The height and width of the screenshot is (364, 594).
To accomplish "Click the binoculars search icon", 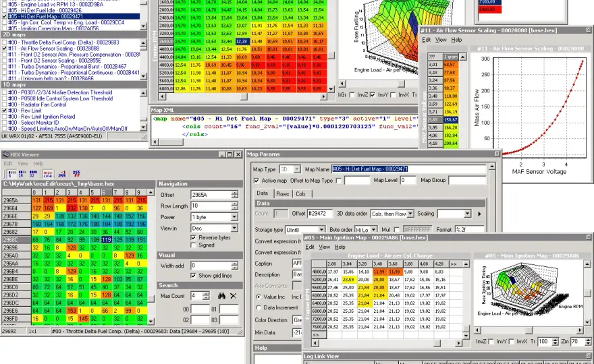I will [221, 296].
